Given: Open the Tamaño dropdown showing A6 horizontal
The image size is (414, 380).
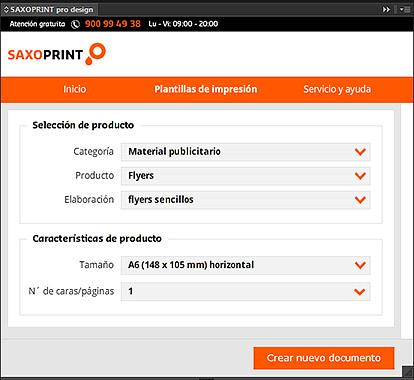Looking at the screenshot, I should tap(246, 265).
